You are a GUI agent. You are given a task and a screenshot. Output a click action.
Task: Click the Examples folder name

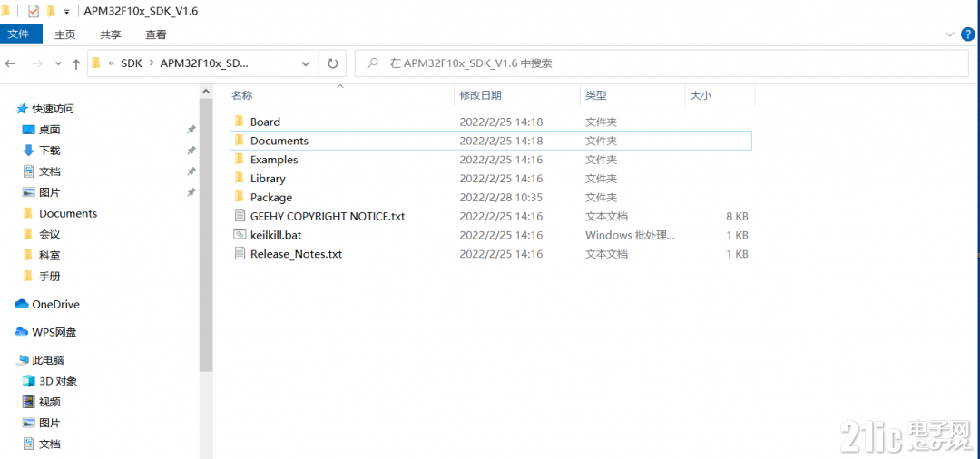274,160
